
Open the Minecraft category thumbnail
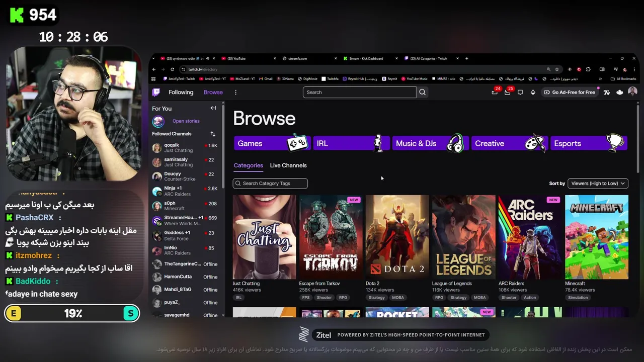[597, 237]
